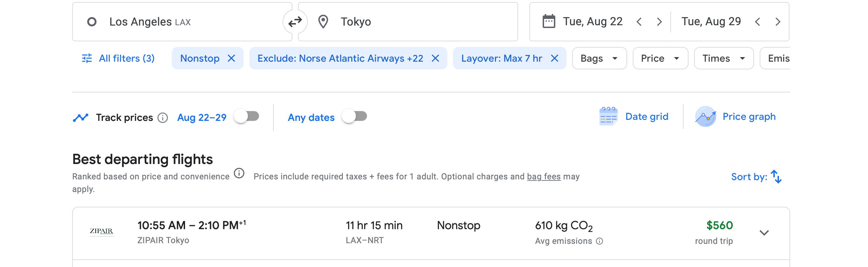The image size is (868, 267).
Task: Toggle Any dates price tracking
Action: click(x=355, y=116)
